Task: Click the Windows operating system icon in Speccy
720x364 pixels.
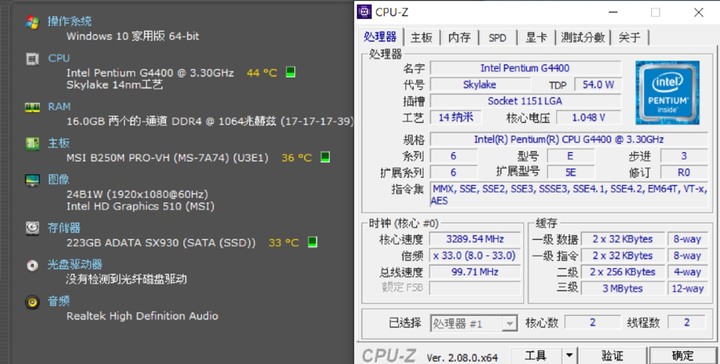Action: tap(32, 22)
